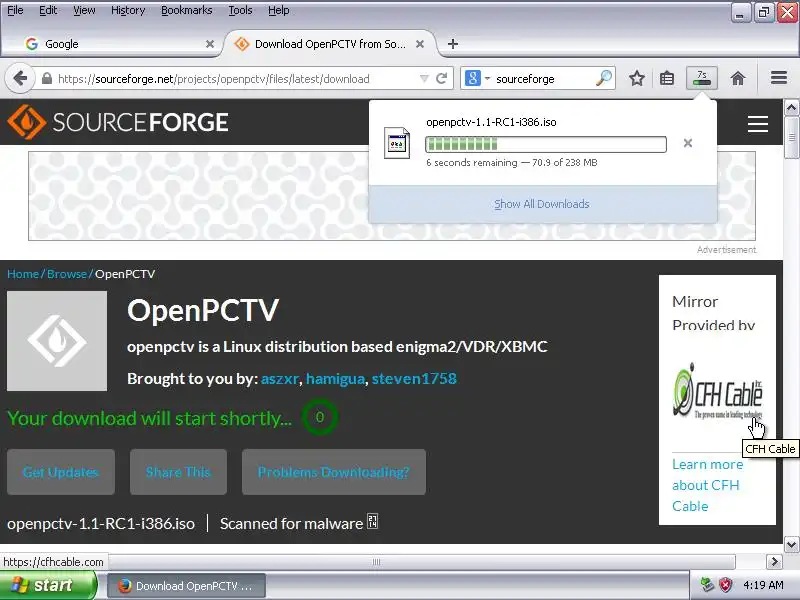800x600 pixels.
Task: Click the vertical scrollbar down arrow
Action: click(791, 544)
